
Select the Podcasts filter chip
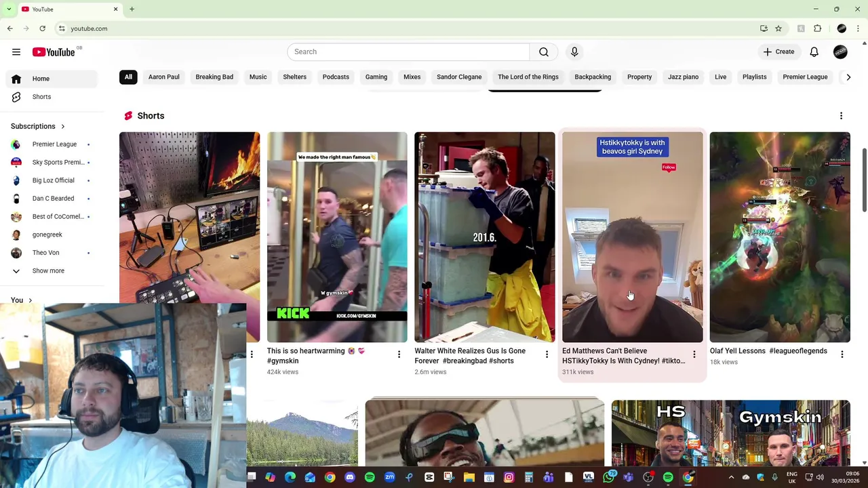[336, 77]
